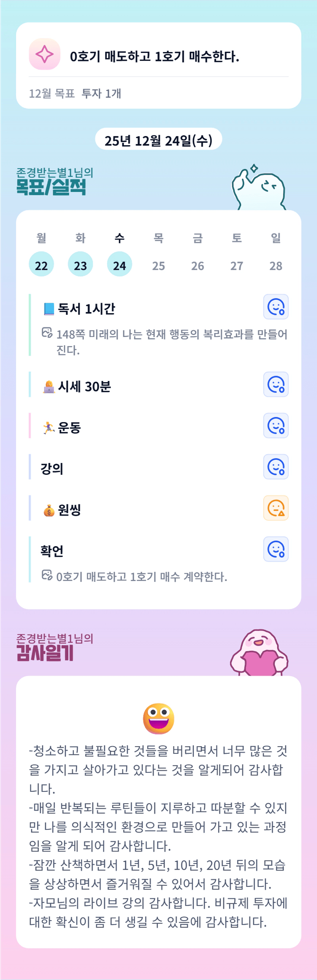This screenshot has width=317, height=980.
Task: Click the date pill 25년 12월 24일(수)
Action: click(x=158, y=140)
